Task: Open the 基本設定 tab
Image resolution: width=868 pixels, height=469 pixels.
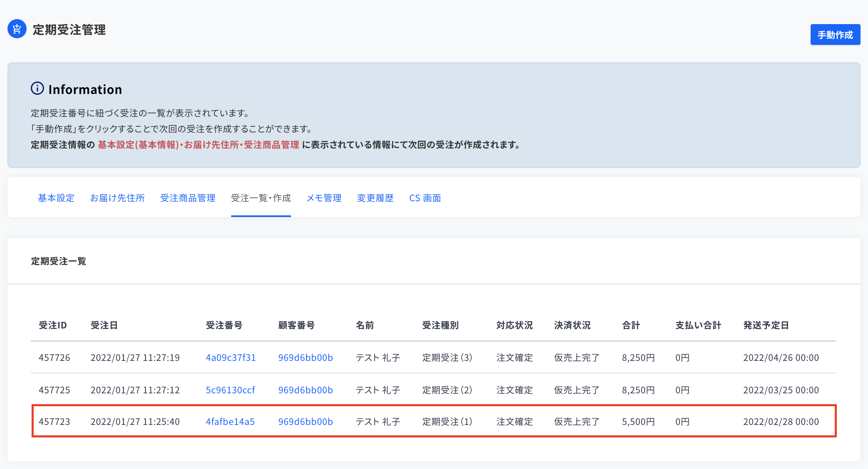Action: pyautogui.click(x=56, y=198)
